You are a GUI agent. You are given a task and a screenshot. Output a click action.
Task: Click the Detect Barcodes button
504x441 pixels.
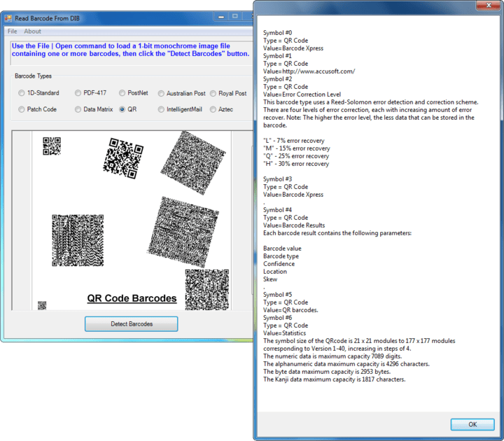(x=131, y=323)
